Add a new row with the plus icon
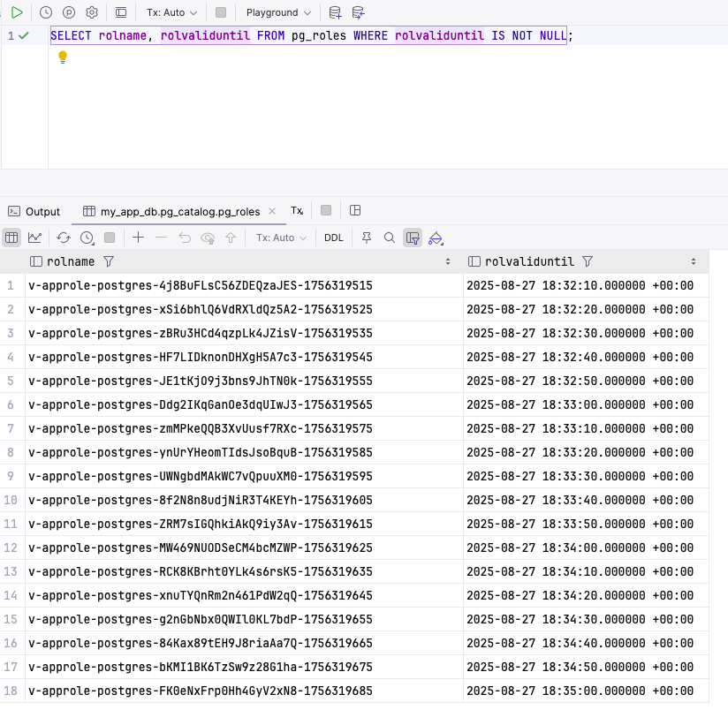The height and width of the screenshot is (725, 728). pyautogui.click(x=137, y=238)
